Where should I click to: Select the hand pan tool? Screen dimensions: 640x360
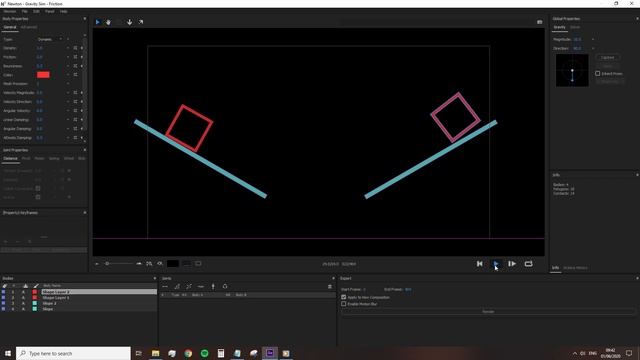pyautogui.click(x=108, y=22)
